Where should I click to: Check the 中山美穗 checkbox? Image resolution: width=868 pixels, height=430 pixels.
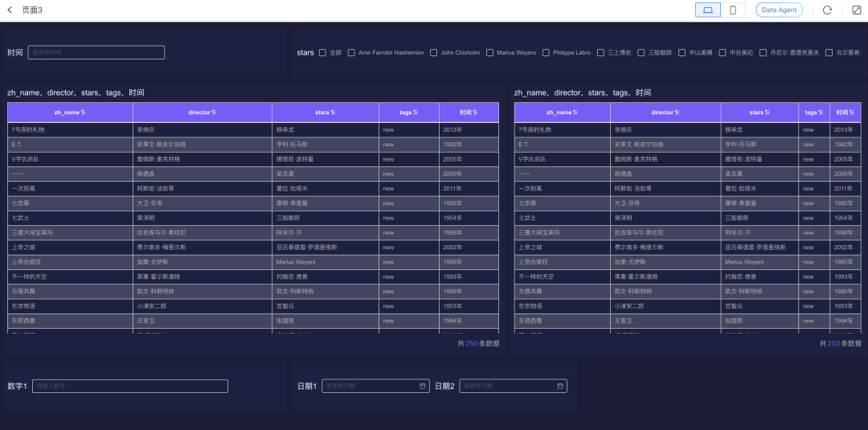682,52
